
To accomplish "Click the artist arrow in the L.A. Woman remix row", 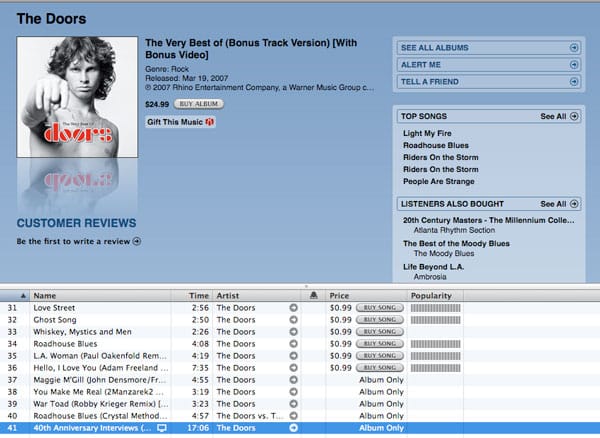I will click(x=293, y=356).
